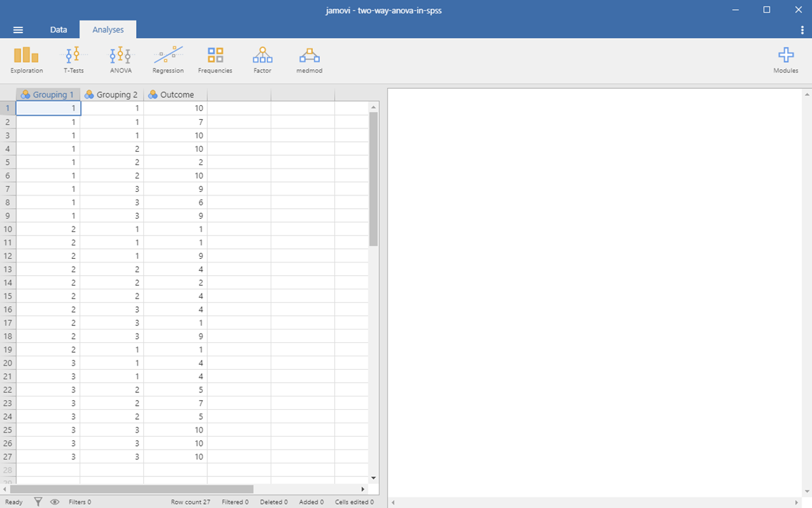Select the Grouping 1 column header
812x508 pixels.
[x=48, y=95]
